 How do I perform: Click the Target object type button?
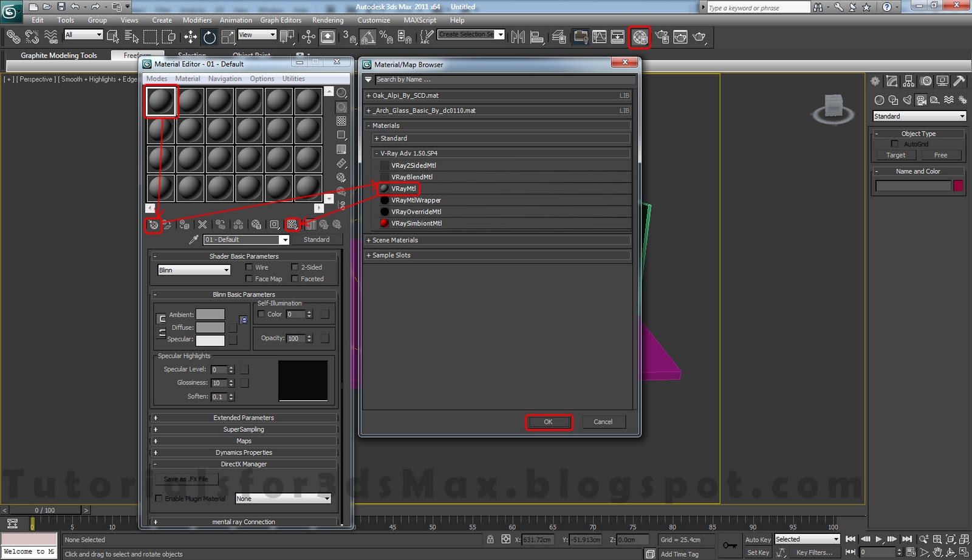pyautogui.click(x=895, y=155)
